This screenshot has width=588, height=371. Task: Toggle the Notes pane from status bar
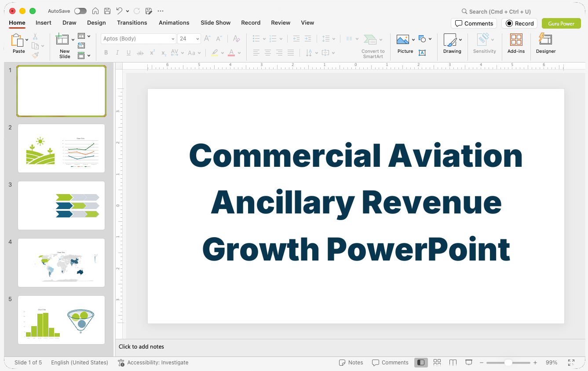click(x=351, y=363)
